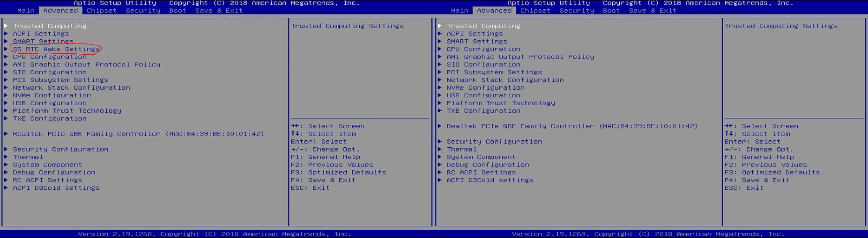Click 'F3: Optimized Defaults' hint in left screen
868x238 pixels.
(339, 173)
